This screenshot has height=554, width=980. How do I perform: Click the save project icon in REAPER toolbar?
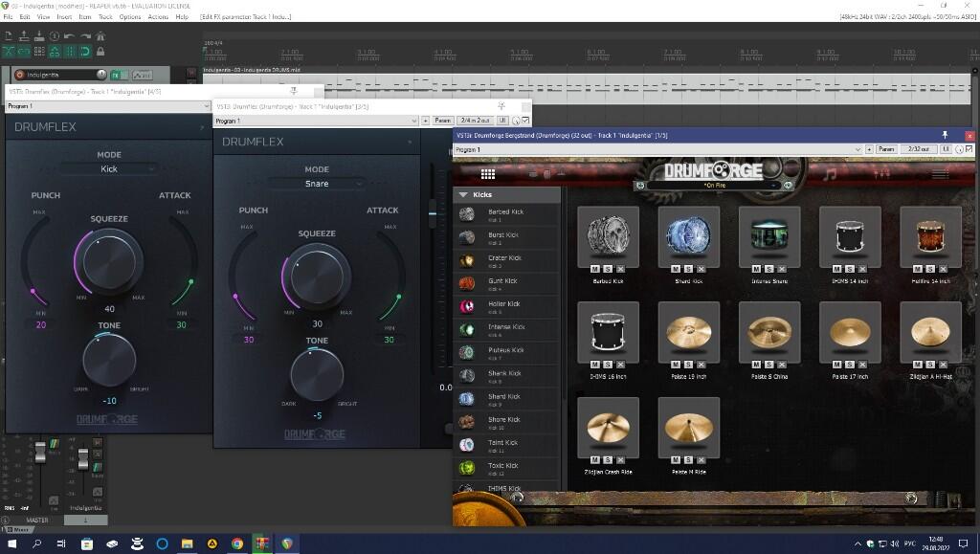click(38, 36)
